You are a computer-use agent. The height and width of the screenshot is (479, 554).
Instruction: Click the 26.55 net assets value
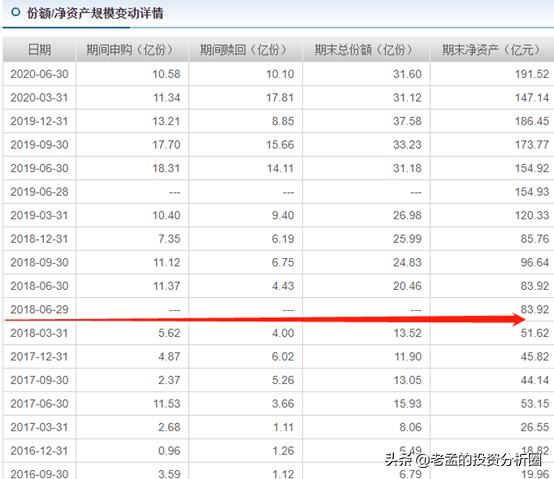(535, 427)
